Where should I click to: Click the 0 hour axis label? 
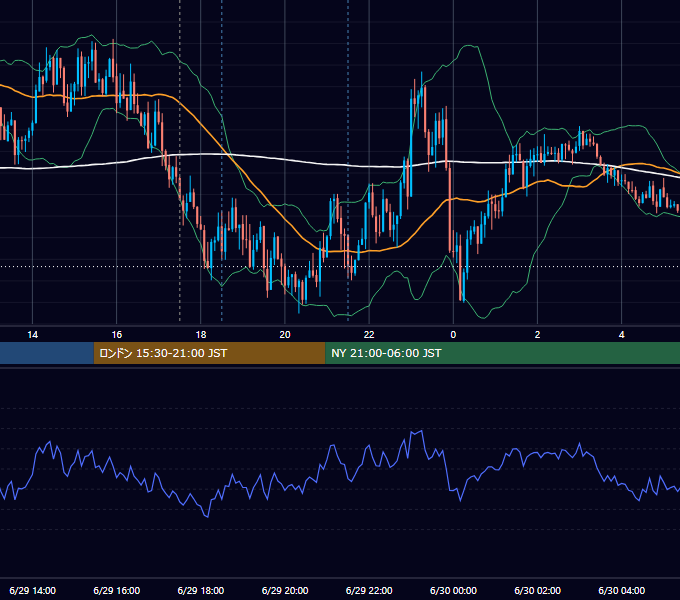(x=453, y=335)
